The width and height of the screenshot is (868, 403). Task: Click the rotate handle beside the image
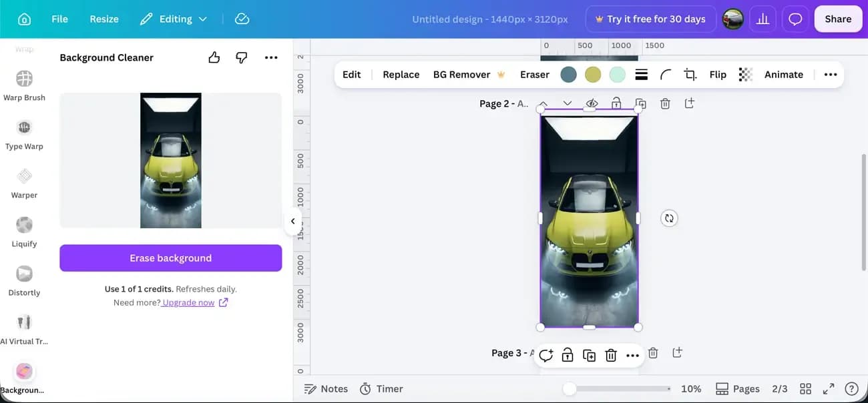[669, 218]
